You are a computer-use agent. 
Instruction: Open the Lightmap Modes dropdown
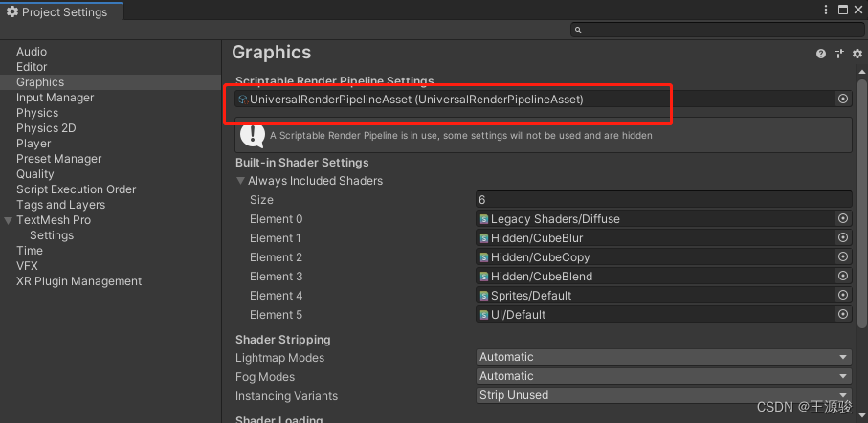pyautogui.click(x=664, y=357)
